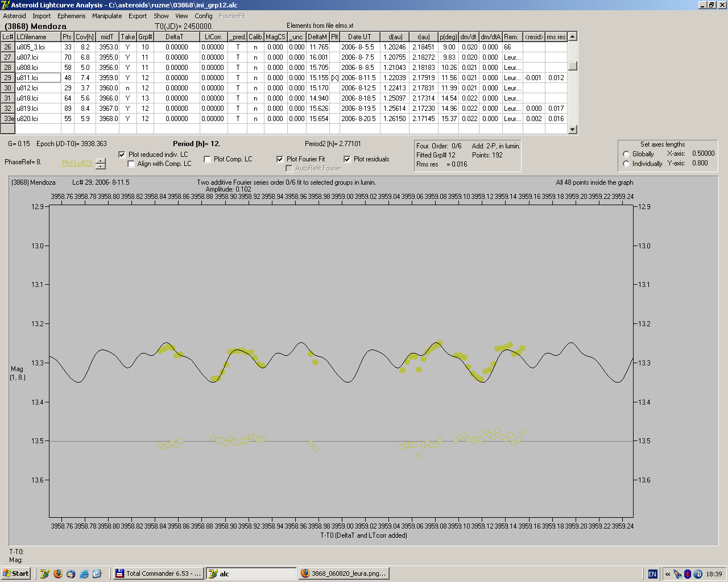Enable Align with Comp. LC checkbox
This screenshot has width=728, height=582.
coord(131,164)
